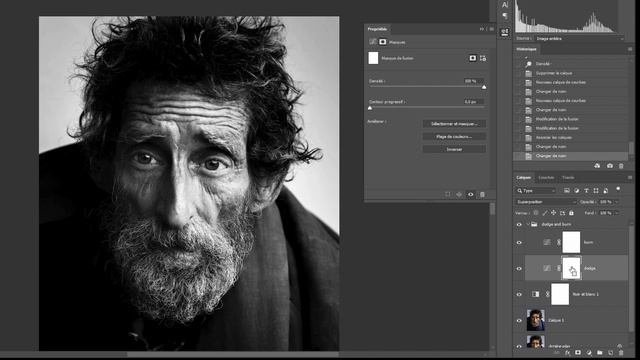Adjust the Contour progressif slider handle
The height and width of the screenshot is (360, 640).
(370, 108)
